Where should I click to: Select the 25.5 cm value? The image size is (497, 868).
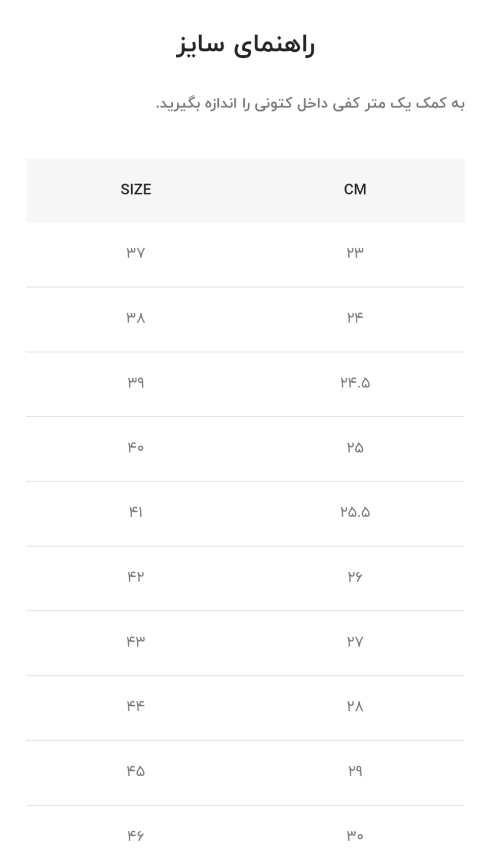pos(355,512)
